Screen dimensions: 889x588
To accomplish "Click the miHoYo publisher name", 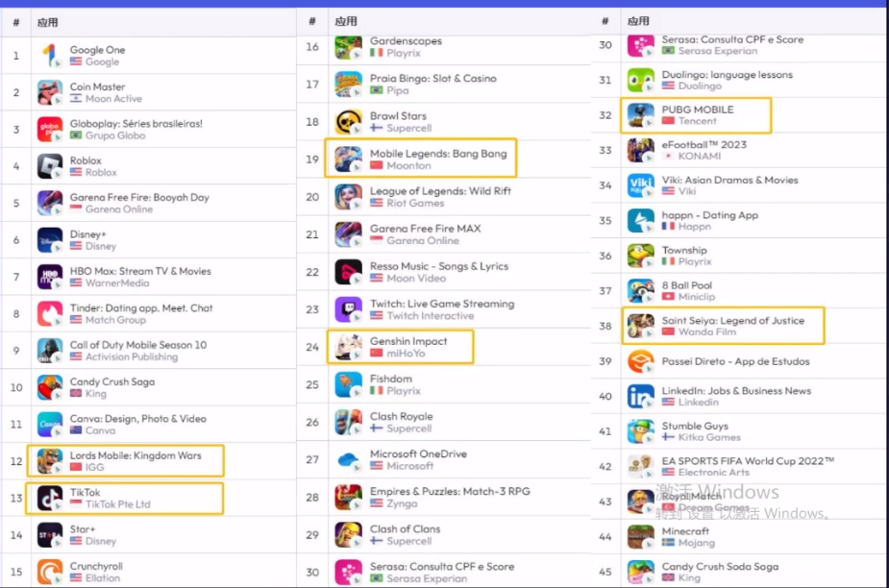I will [406, 354].
